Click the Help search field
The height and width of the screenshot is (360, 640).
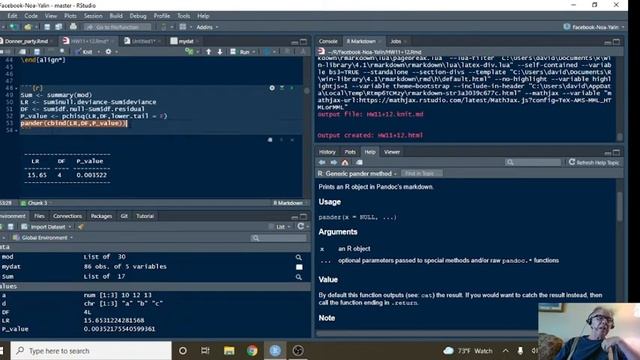(x=533, y=162)
